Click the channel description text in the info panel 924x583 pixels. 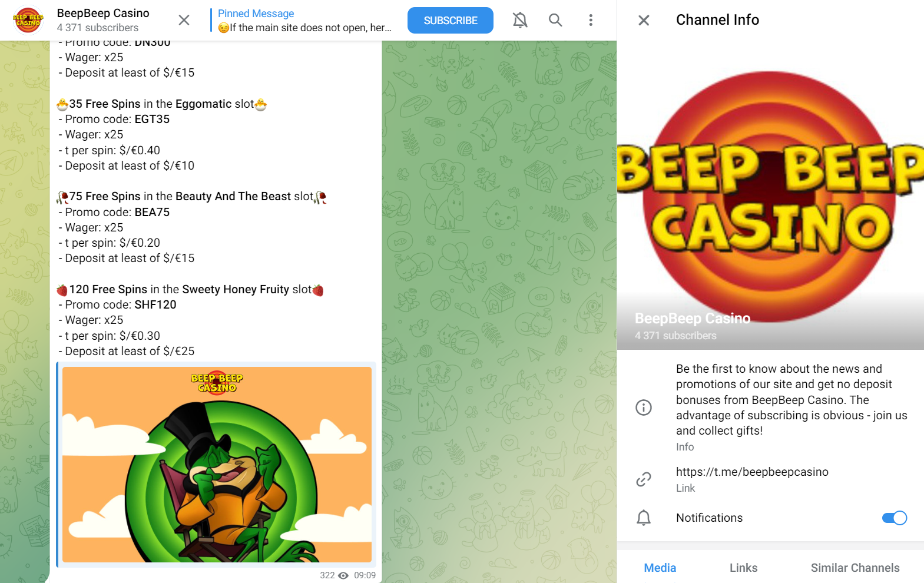pos(791,400)
